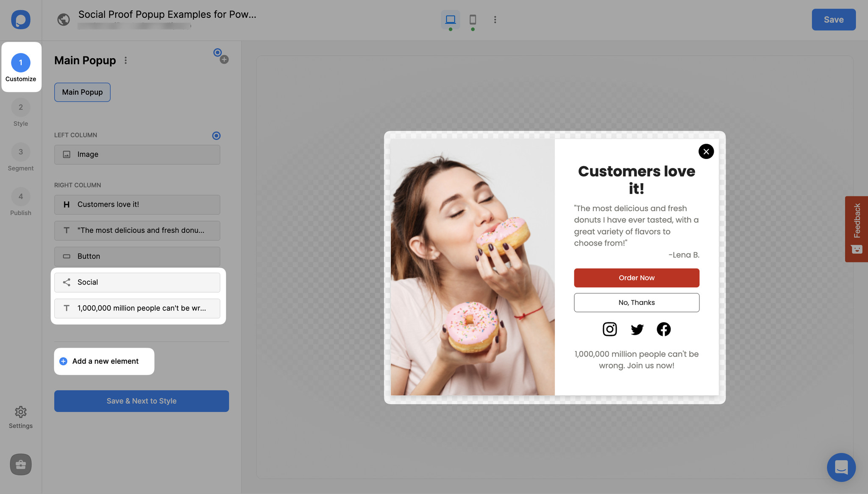
Task: Click the three-dot menu icon on Main Popup
Action: 126,60
